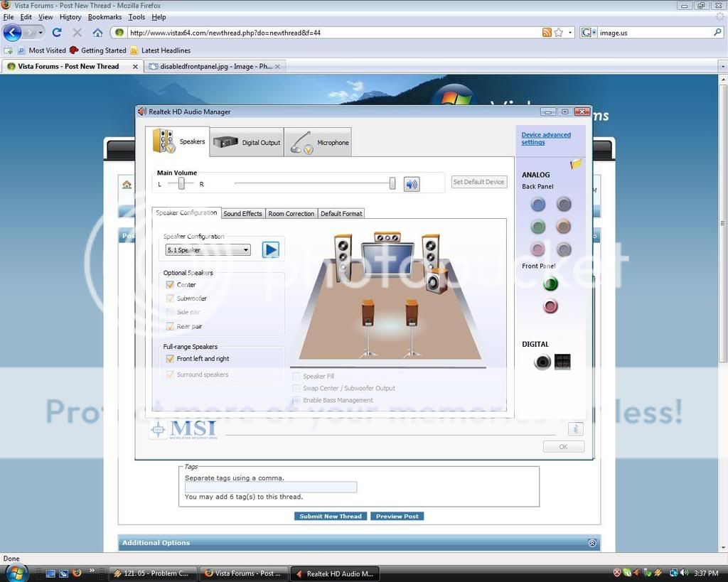
Task: Open list all tabs dropdown in Firefox
Action: click(x=722, y=66)
